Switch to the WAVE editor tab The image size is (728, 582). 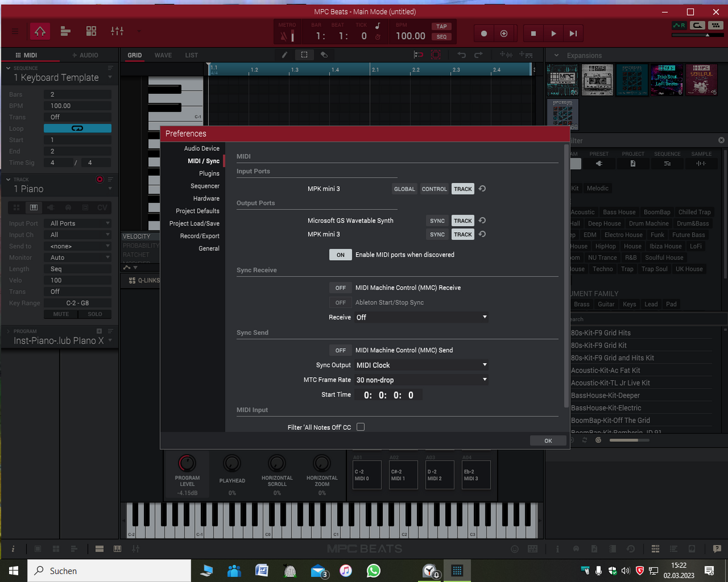click(163, 55)
